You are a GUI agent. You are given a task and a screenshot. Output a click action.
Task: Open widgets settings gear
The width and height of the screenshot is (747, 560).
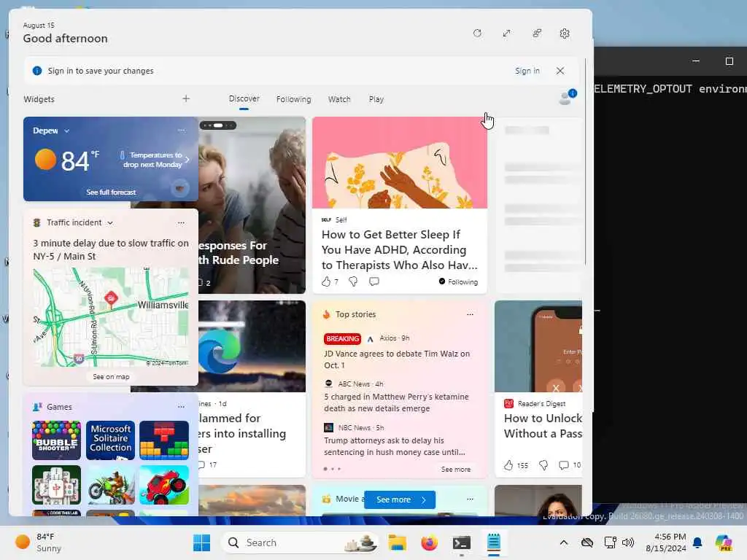[x=565, y=34]
